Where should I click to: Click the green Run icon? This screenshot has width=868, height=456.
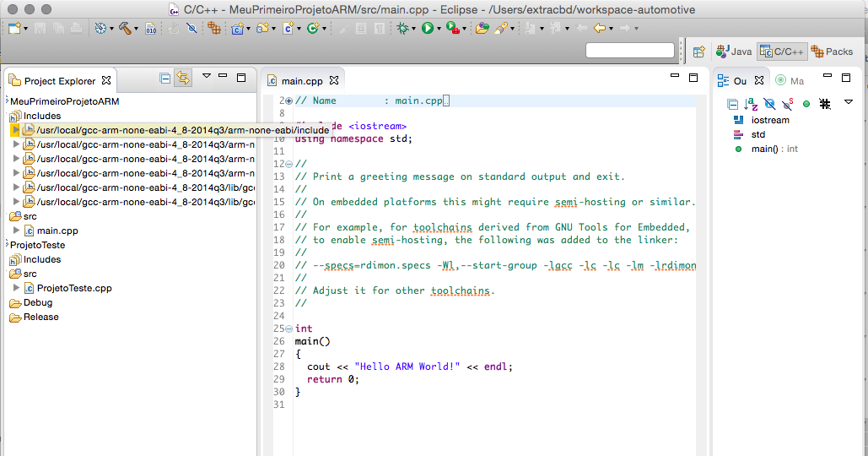click(428, 28)
